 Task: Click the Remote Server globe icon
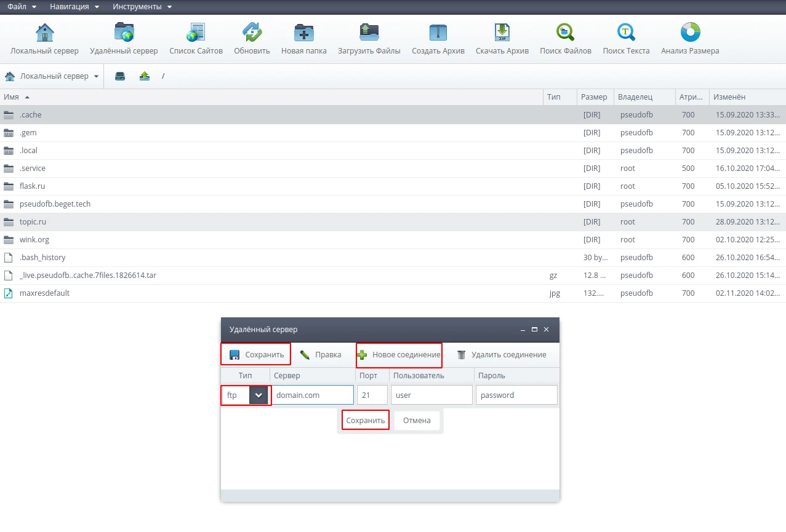tap(124, 33)
